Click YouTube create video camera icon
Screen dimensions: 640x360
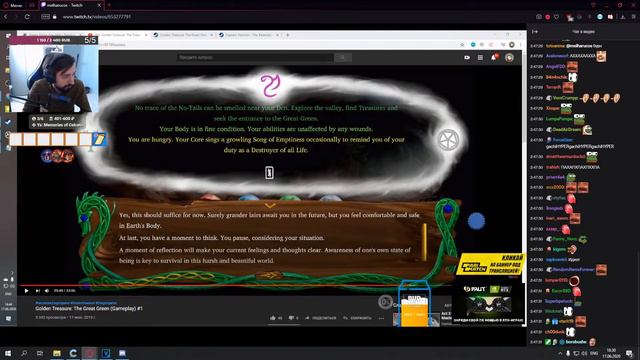click(x=467, y=58)
